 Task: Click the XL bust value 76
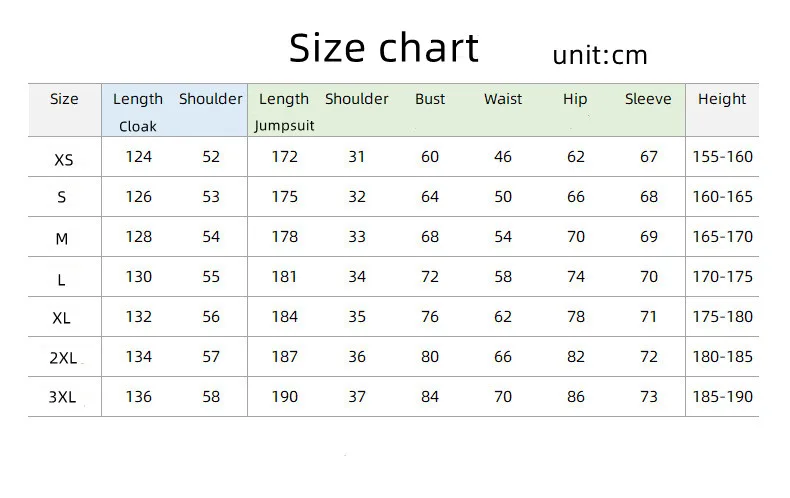tap(430, 317)
